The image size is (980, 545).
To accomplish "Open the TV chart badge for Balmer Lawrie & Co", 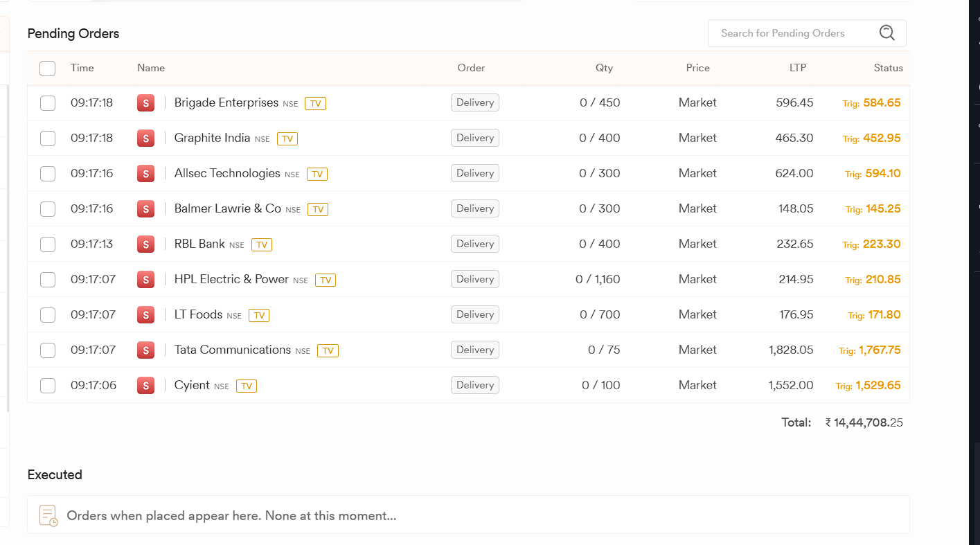I will pos(318,210).
